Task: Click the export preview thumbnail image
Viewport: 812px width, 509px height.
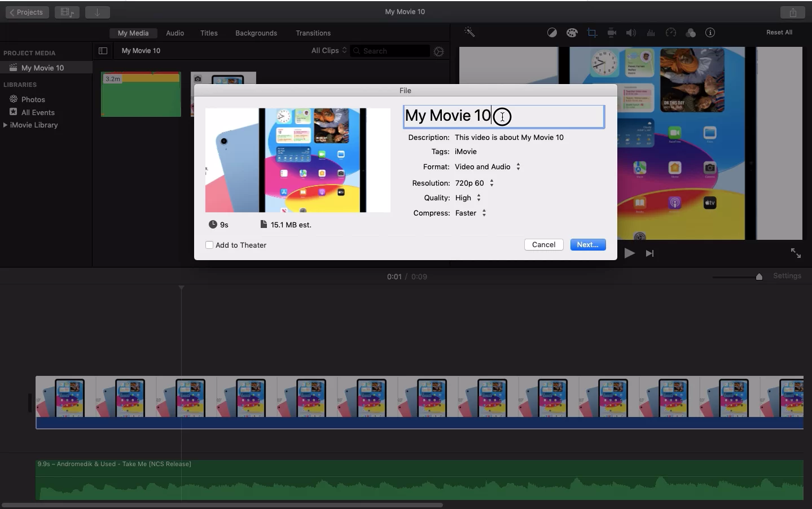Action: coord(298,160)
